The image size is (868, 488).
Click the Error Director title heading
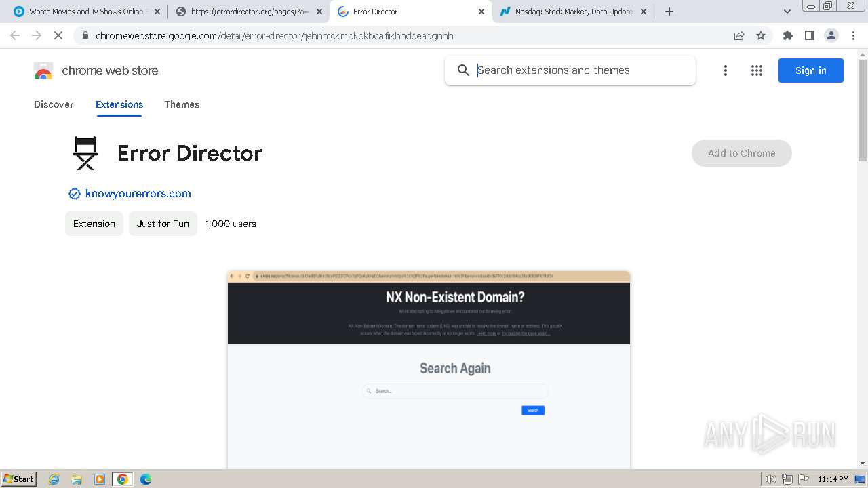[190, 154]
